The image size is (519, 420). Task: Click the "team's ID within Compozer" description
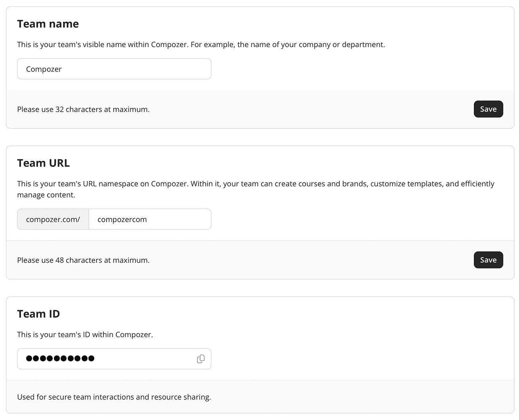tap(85, 335)
